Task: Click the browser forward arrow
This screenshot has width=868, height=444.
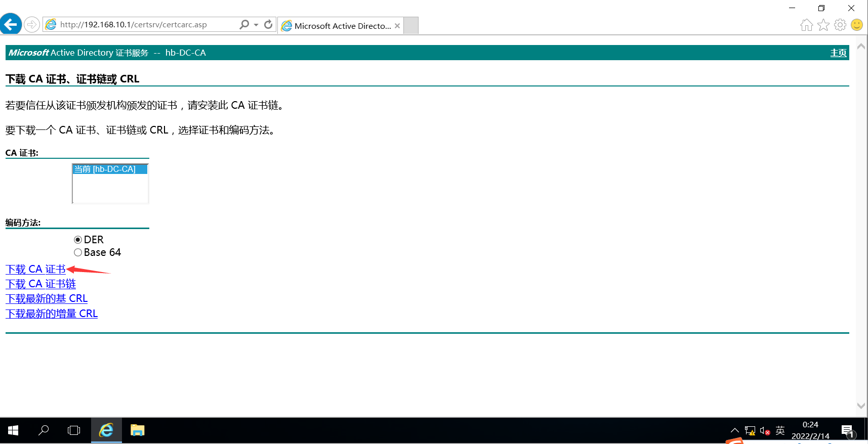Action: tap(32, 24)
